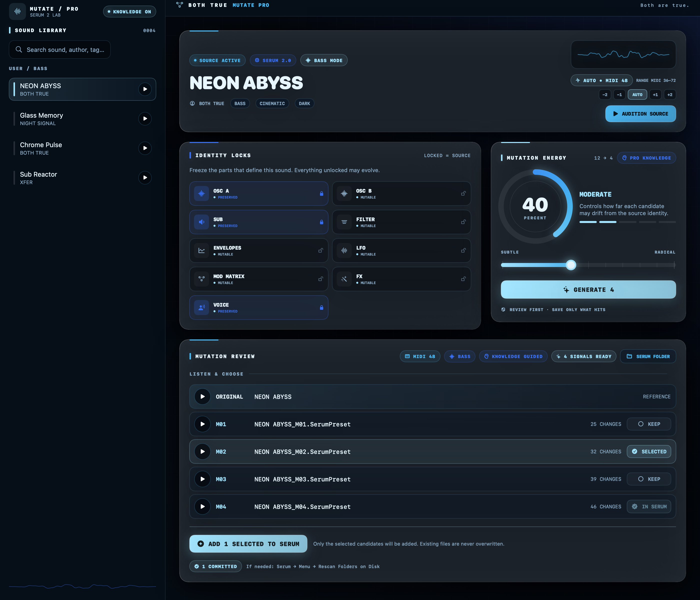Click the OSC A waveform icon

coord(202,193)
